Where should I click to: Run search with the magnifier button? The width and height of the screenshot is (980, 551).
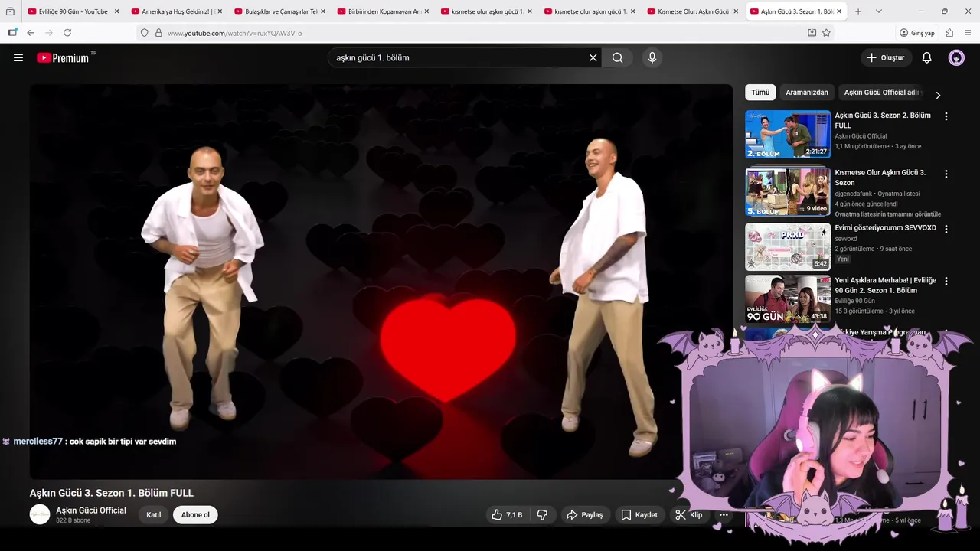[617, 57]
